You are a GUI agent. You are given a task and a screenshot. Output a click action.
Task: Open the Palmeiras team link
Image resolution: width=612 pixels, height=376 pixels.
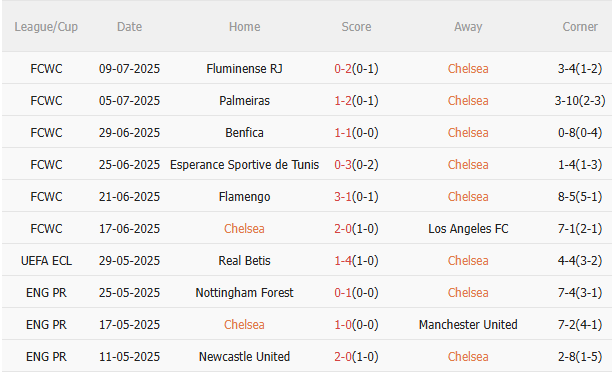click(244, 101)
